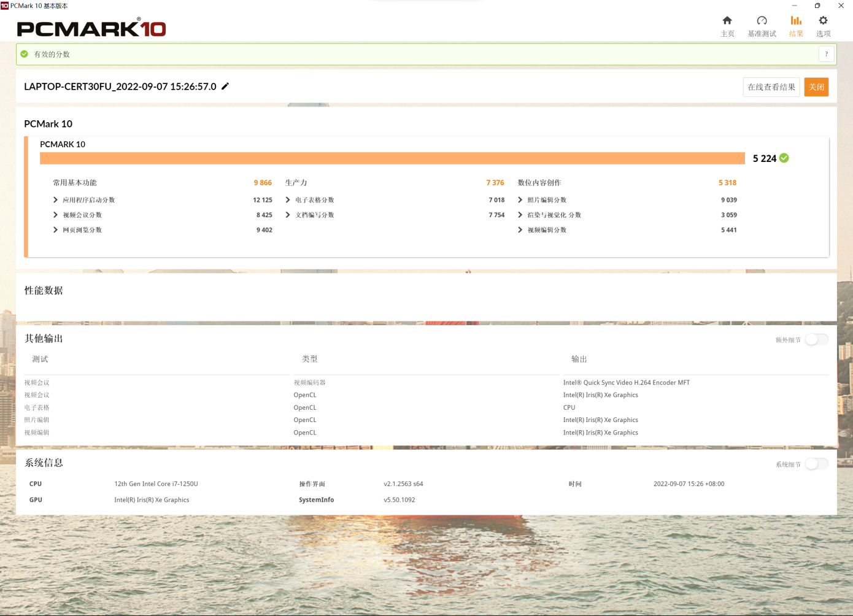The width and height of the screenshot is (853, 616).
Task: Click the 文档编写分数 value 7 754
Action: (x=497, y=215)
